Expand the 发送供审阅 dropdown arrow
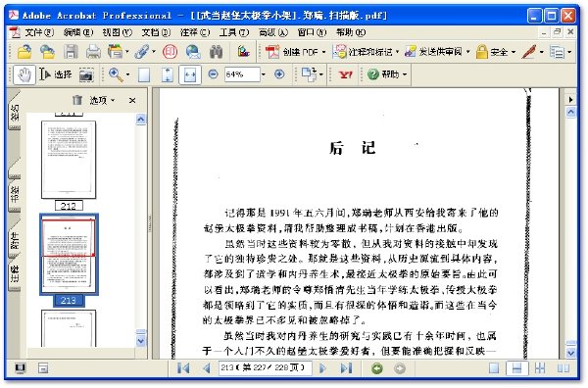Viewport: 588px width, 388px height. [467, 52]
